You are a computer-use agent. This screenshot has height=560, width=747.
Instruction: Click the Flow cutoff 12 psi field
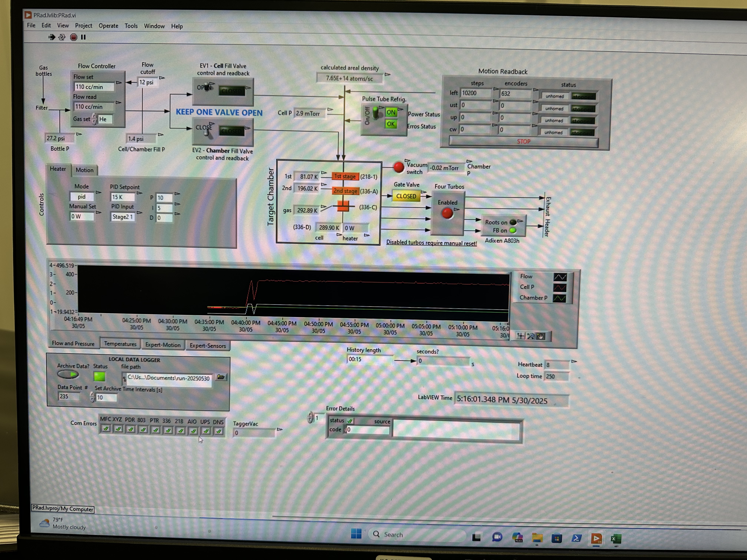[148, 82]
